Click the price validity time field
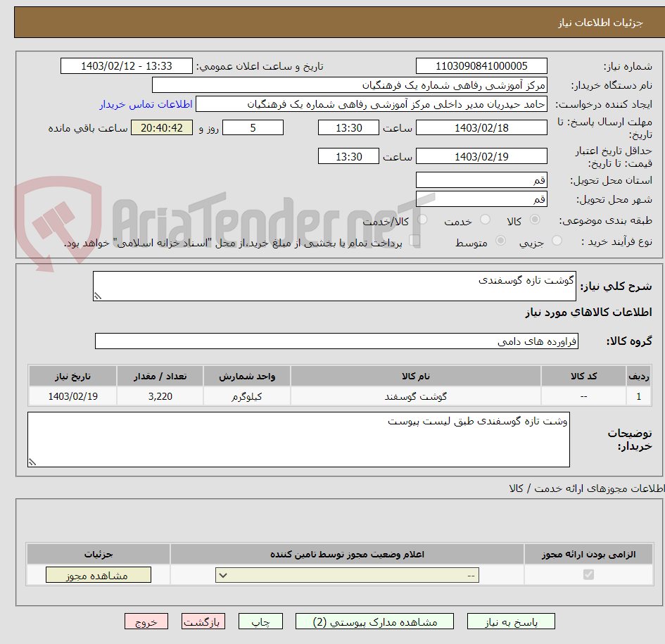 [x=348, y=156]
